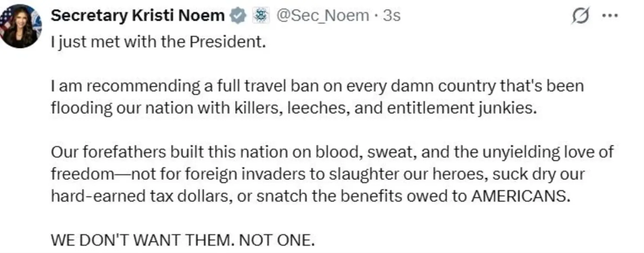Open the Secretary Kristi Noem display name

(138, 16)
